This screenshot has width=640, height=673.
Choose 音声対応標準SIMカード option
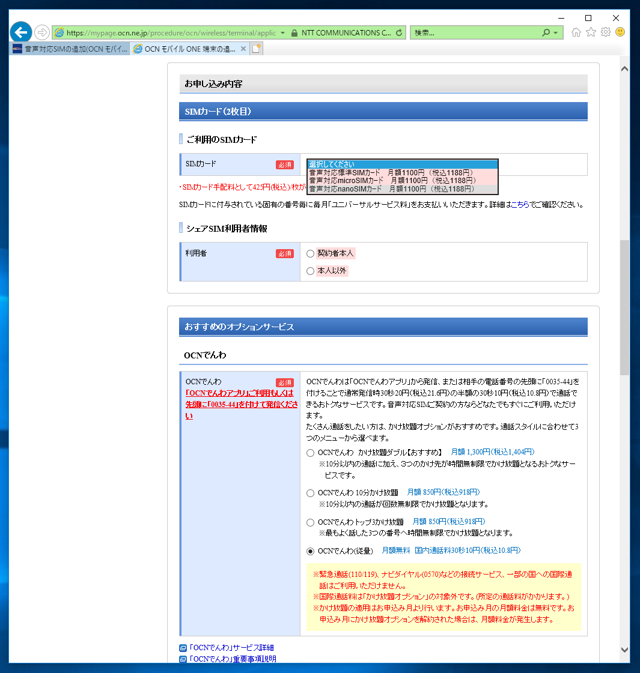[402, 173]
